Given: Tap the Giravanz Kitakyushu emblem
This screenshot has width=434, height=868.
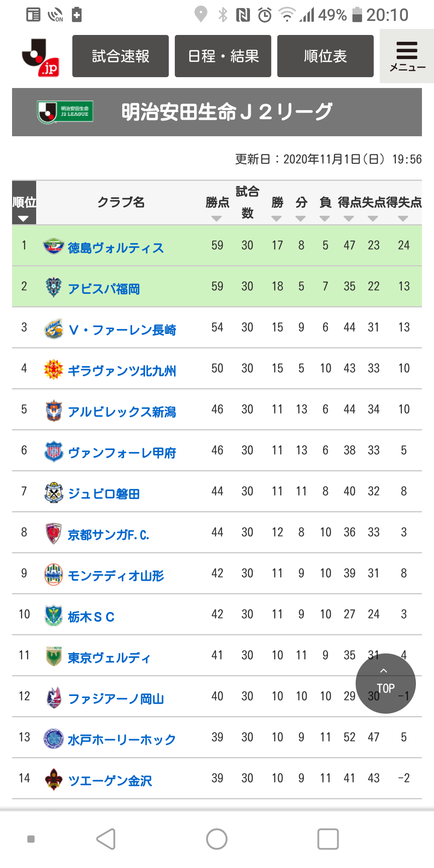Looking at the screenshot, I should (x=53, y=369).
